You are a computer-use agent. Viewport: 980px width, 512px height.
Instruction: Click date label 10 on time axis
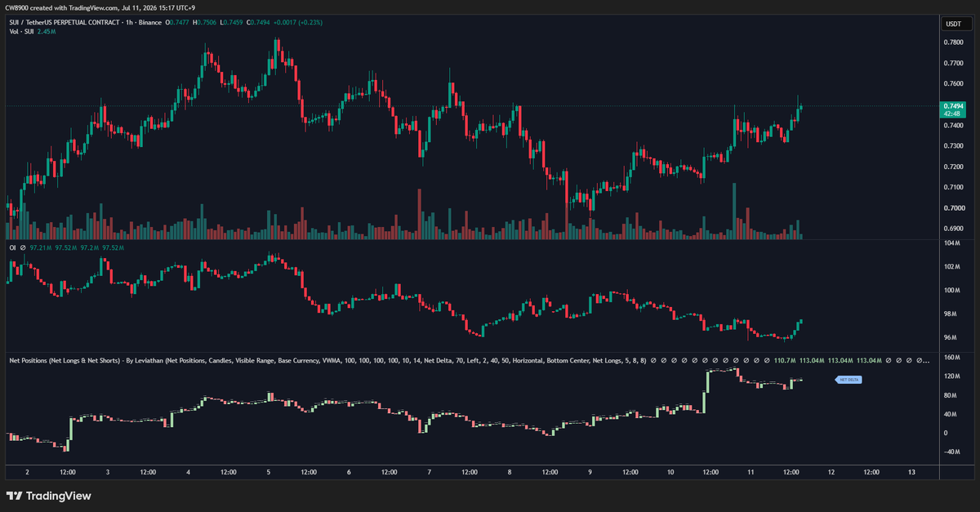670,472
